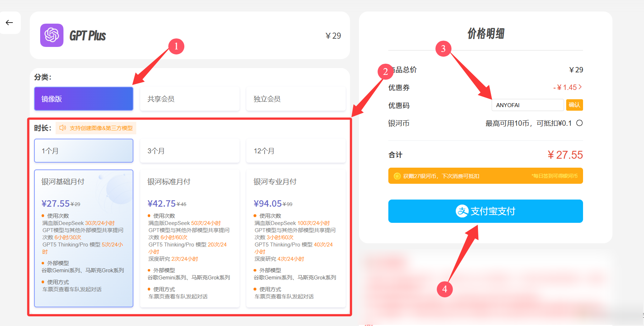Viewport: 644px width, 326px height.
Task: Click the speaker announcement icon beside 时长
Action: [63, 128]
